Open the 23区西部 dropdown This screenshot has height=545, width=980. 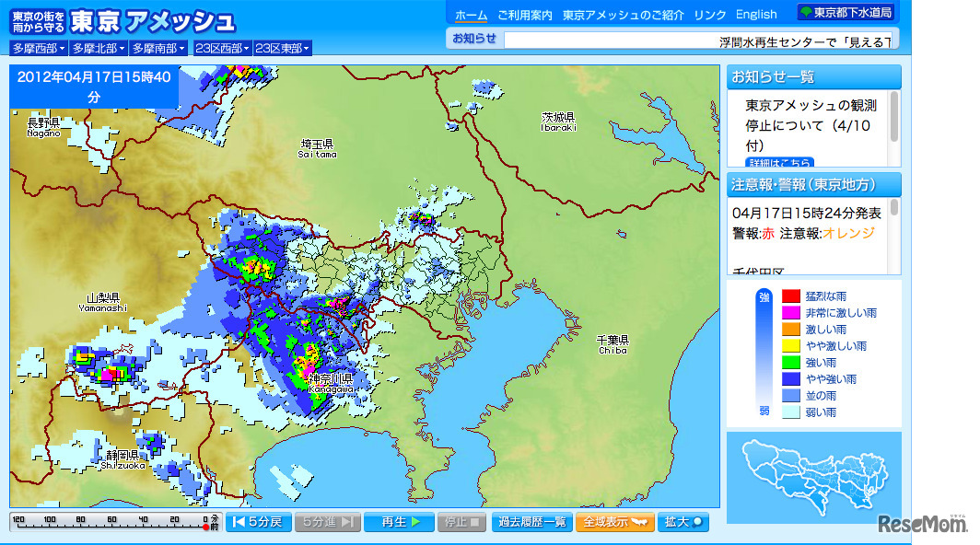click(x=223, y=48)
